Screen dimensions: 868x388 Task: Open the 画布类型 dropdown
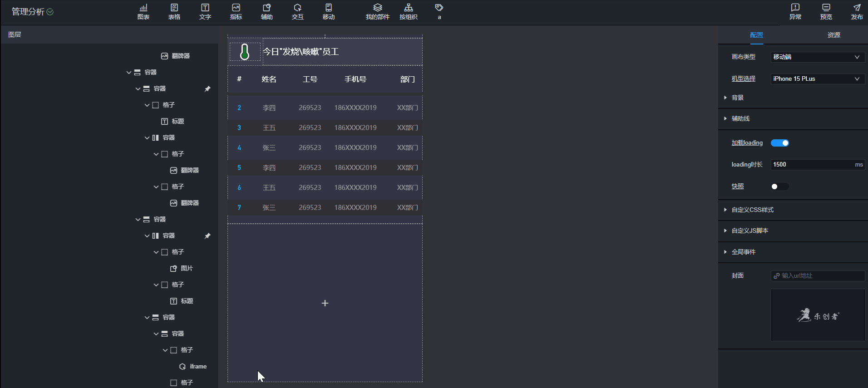pos(817,57)
